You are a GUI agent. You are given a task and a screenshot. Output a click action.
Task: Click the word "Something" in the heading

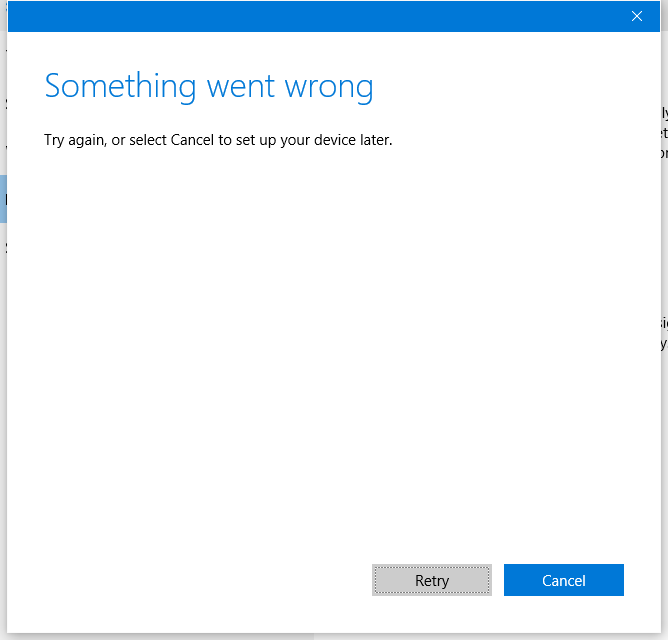(x=121, y=86)
